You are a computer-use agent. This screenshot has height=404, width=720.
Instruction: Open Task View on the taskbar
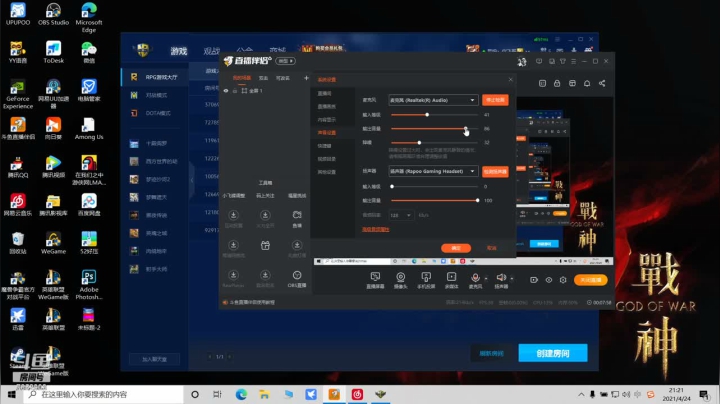click(217, 394)
